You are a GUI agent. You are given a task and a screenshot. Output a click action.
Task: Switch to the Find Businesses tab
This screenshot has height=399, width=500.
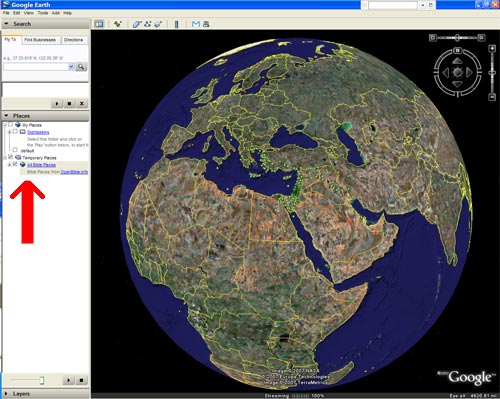(40, 40)
